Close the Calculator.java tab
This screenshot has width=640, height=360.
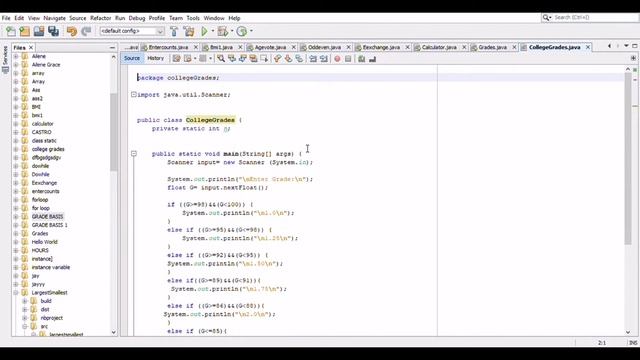click(x=464, y=47)
